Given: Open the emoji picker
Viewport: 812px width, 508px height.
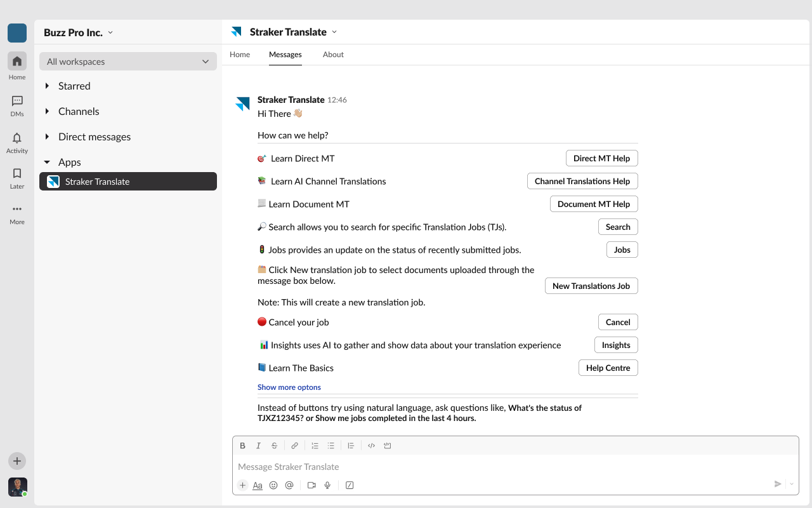Looking at the screenshot, I should pyautogui.click(x=273, y=485).
